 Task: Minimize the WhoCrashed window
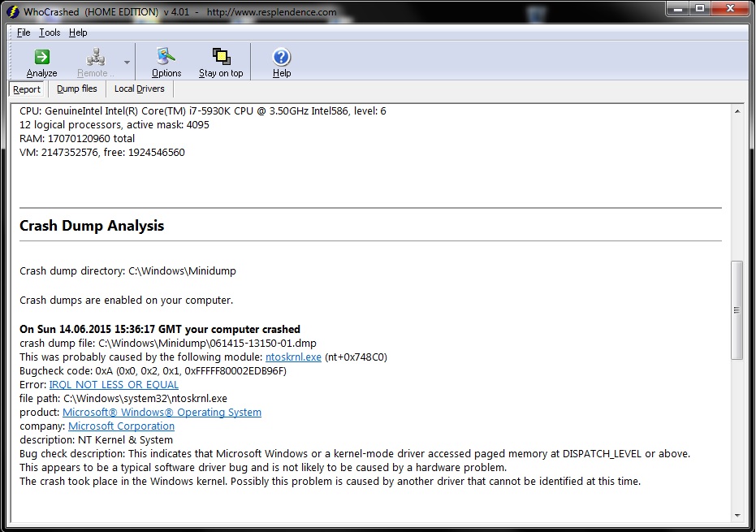coord(678,9)
